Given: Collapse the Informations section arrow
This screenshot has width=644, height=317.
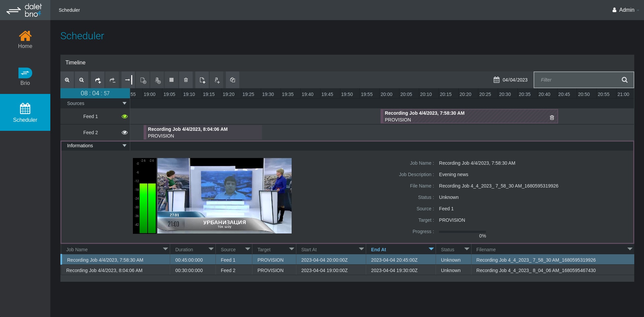Looking at the screenshot, I should 125,146.
